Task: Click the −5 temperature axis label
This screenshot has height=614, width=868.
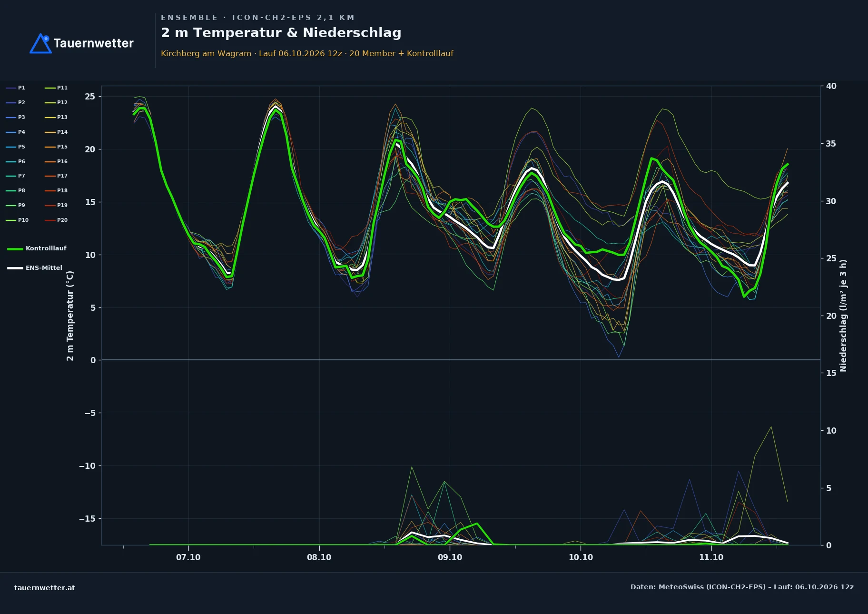Action: [90, 413]
